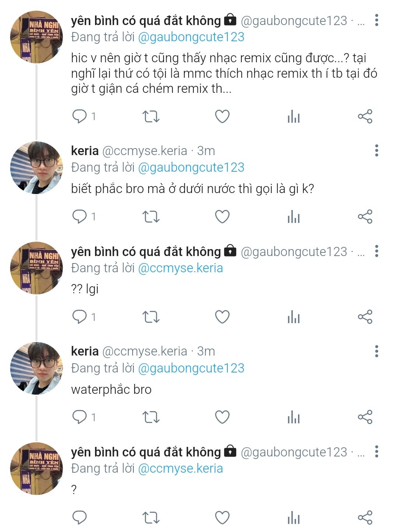This screenshot has height=532, width=398.
Task: Open 'yên bình có quá đắt không' avatar on the top tweet
Action: pos(36,37)
